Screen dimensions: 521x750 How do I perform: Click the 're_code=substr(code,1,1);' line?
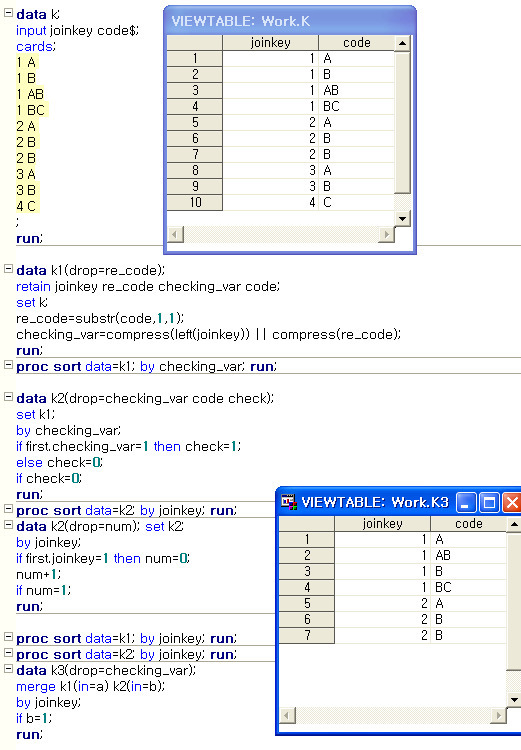tap(100, 318)
